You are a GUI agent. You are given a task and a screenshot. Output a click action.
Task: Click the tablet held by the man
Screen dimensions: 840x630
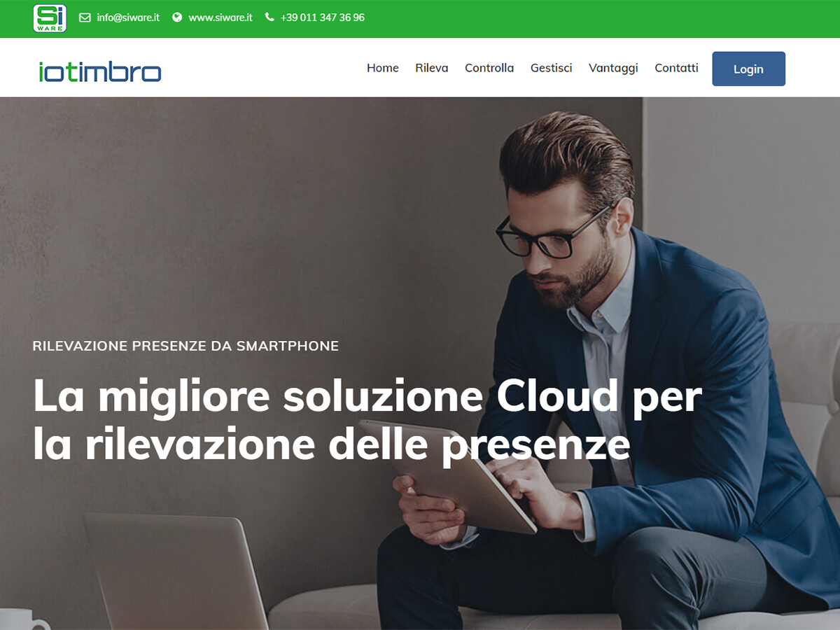448,475
